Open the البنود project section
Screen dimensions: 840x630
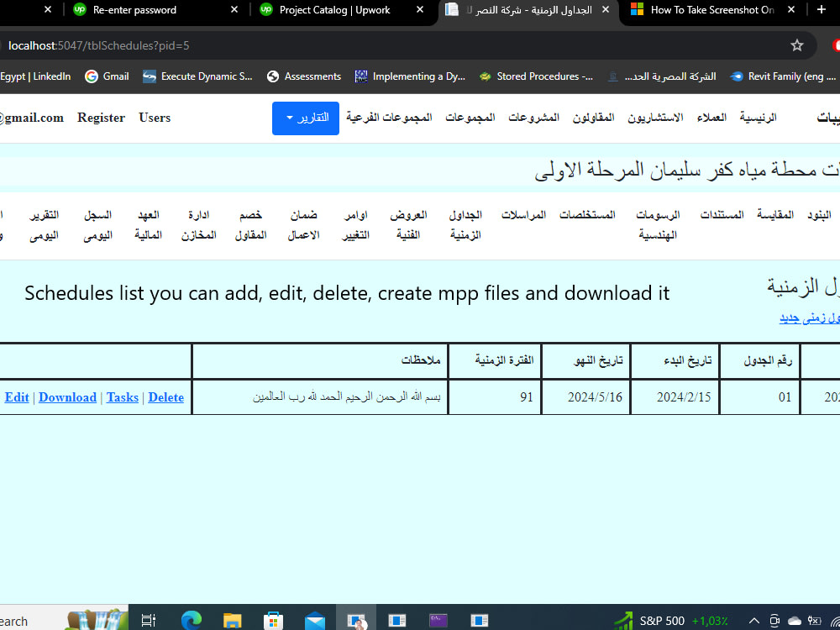point(819,215)
